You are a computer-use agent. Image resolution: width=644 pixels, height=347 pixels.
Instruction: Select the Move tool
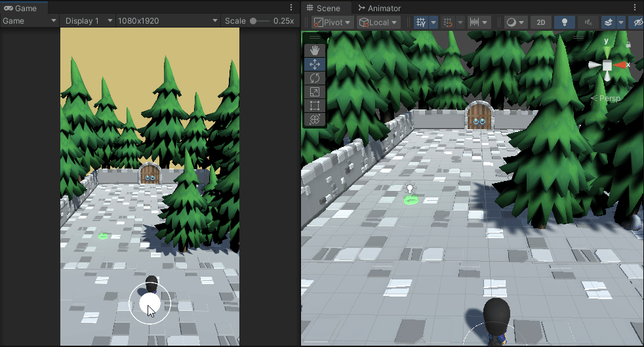click(x=315, y=64)
